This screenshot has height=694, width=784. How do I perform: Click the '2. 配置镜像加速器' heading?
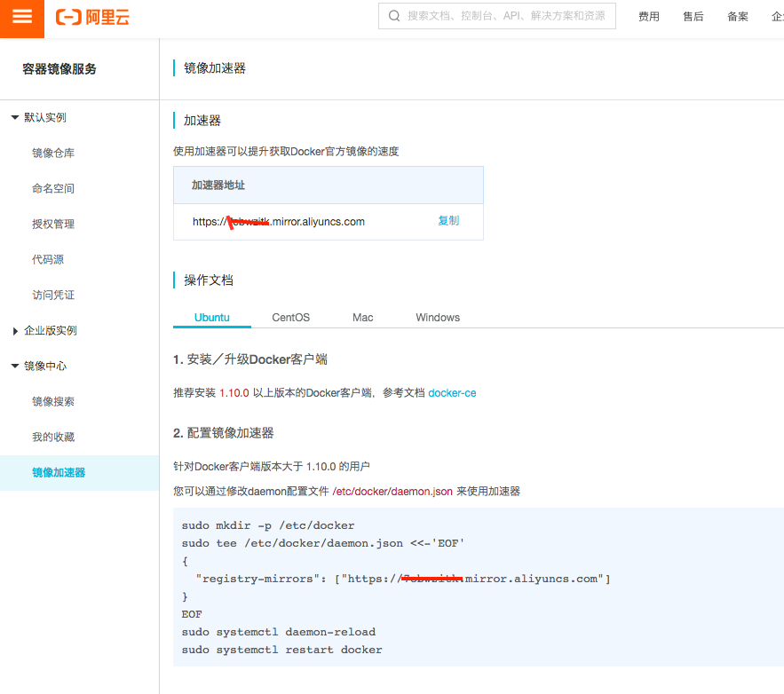click(224, 433)
